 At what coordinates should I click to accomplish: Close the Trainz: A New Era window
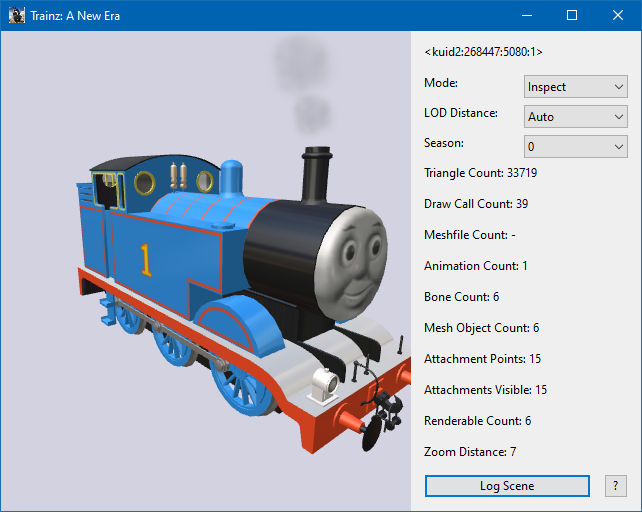618,16
